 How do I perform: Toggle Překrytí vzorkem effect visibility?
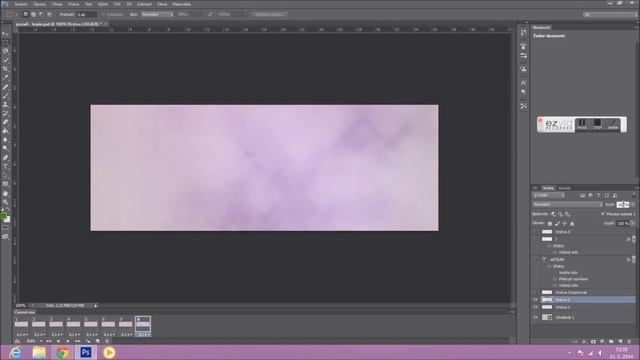555,279
